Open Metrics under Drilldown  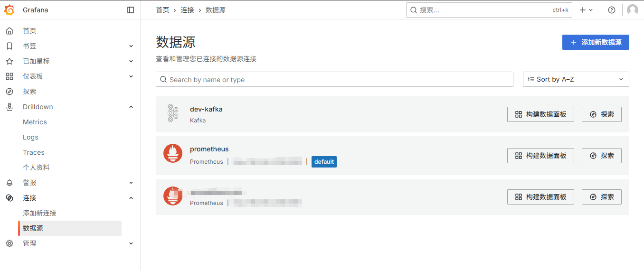(35, 122)
